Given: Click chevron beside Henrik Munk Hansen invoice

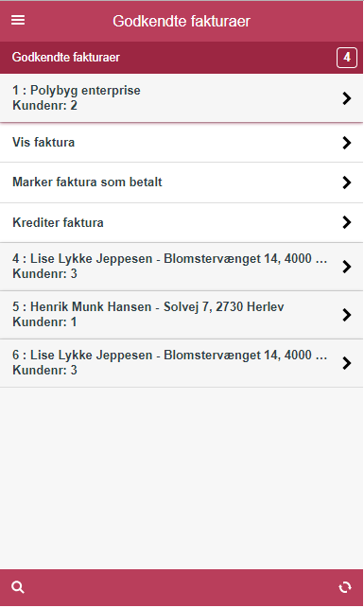Looking at the screenshot, I should pos(347,315).
